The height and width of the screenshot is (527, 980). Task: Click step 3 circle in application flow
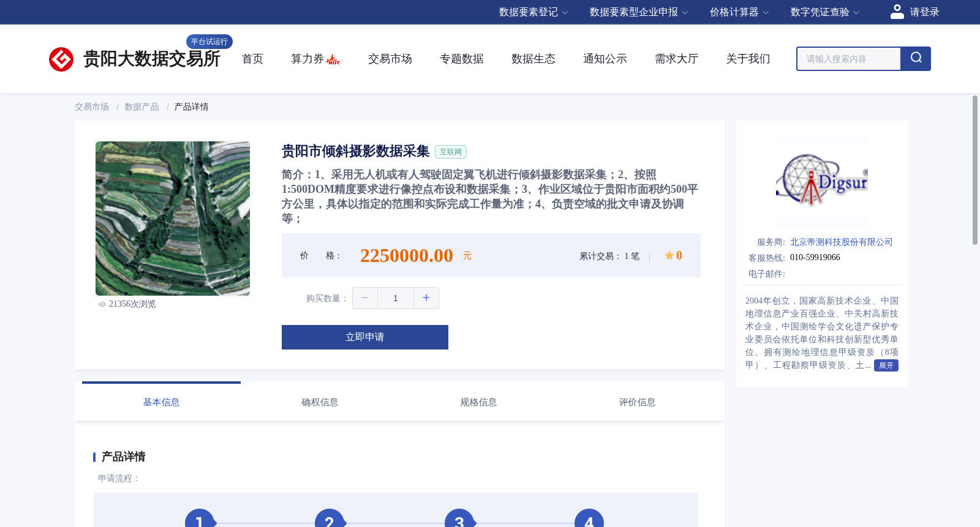click(x=459, y=518)
